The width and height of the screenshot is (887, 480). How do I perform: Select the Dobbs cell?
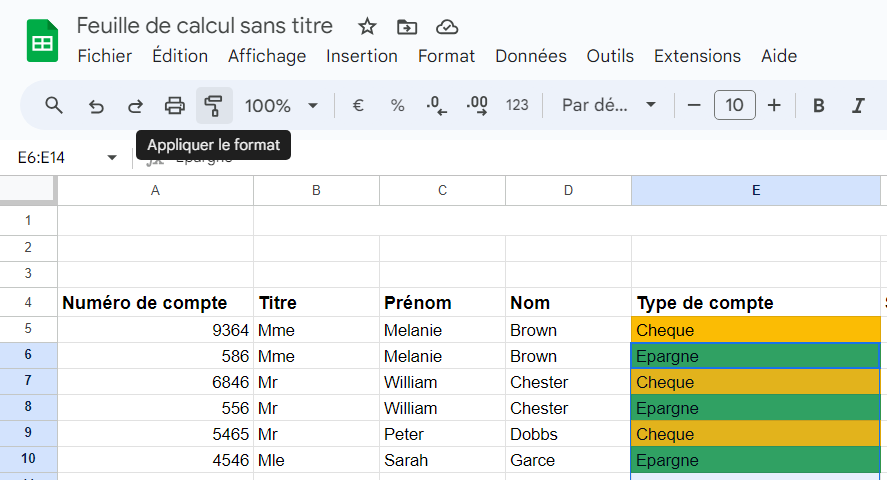tap(568, 434)
